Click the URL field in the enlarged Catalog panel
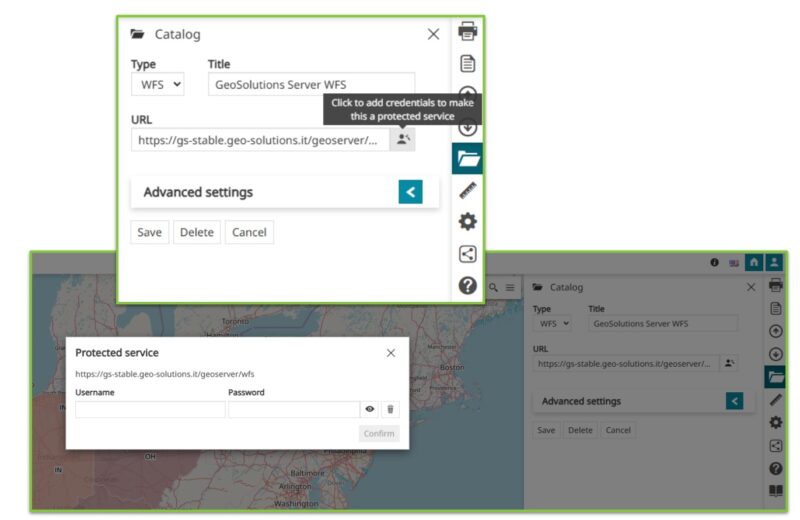This screenshot has height=520, width=800. pyautogui.click(x=260, y=140)
